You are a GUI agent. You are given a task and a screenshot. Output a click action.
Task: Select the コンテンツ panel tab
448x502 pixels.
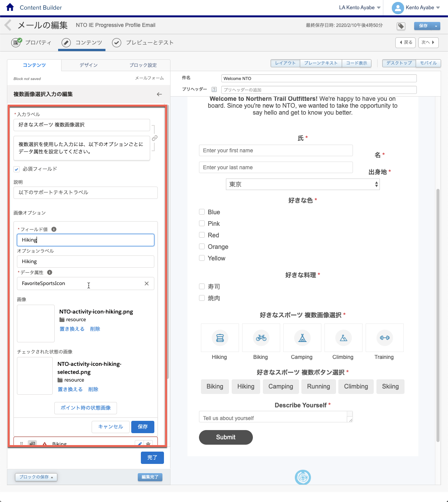coord(34,65)
